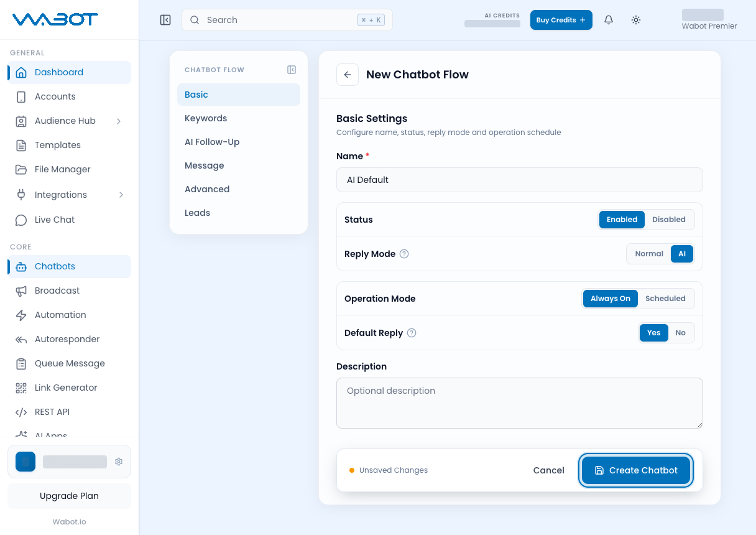Collapse the main sidebar toggle icon
Screen dimensions: 756x535
(x=165, y=20)
